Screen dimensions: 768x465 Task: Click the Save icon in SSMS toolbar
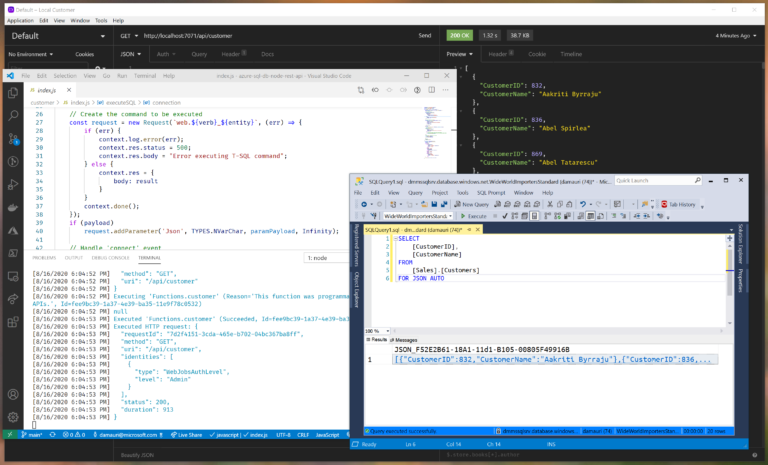point(434,204)
